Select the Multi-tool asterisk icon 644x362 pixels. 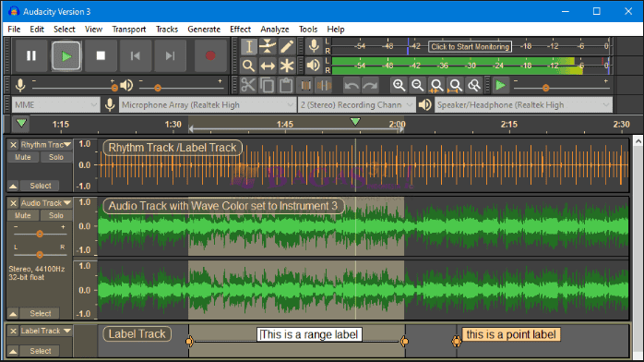coord(287,66)
